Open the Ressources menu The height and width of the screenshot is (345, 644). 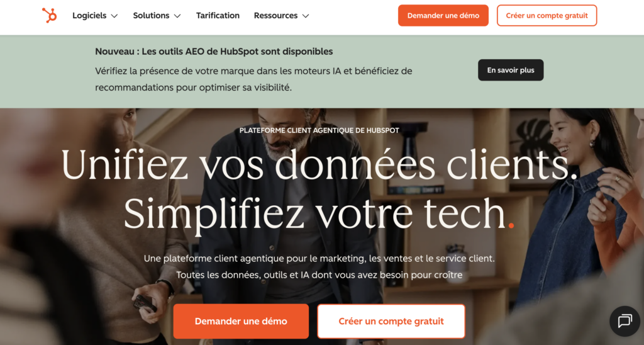(281, 16)
